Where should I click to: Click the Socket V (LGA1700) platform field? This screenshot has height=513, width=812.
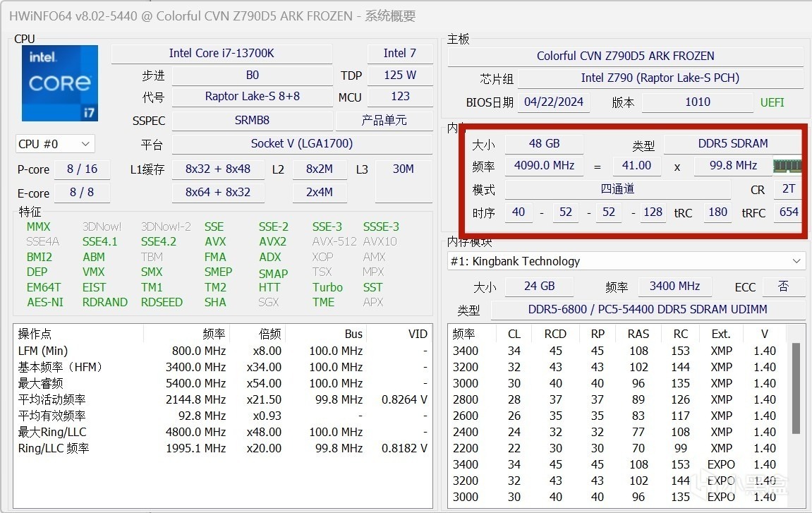(302, 143)
